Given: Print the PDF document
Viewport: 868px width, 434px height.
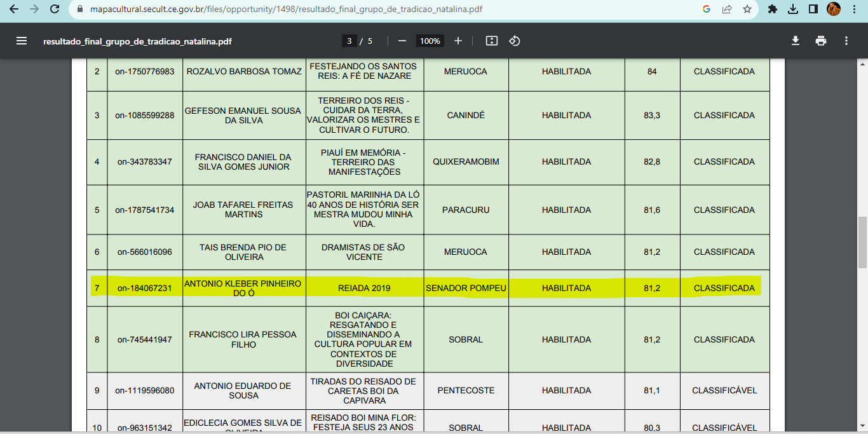Looking at the screenshot, I should [821, 41].
